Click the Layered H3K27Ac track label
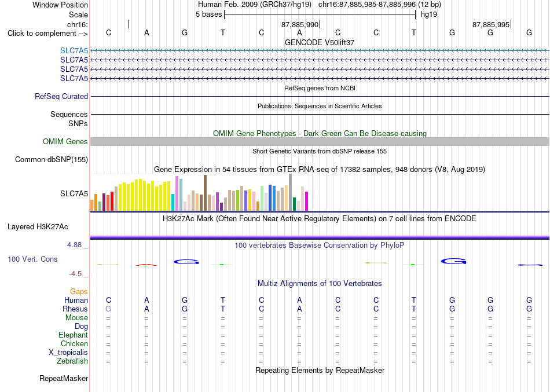Image resolution: width=550 pixels, height=392 pixels. coord(38,227)
